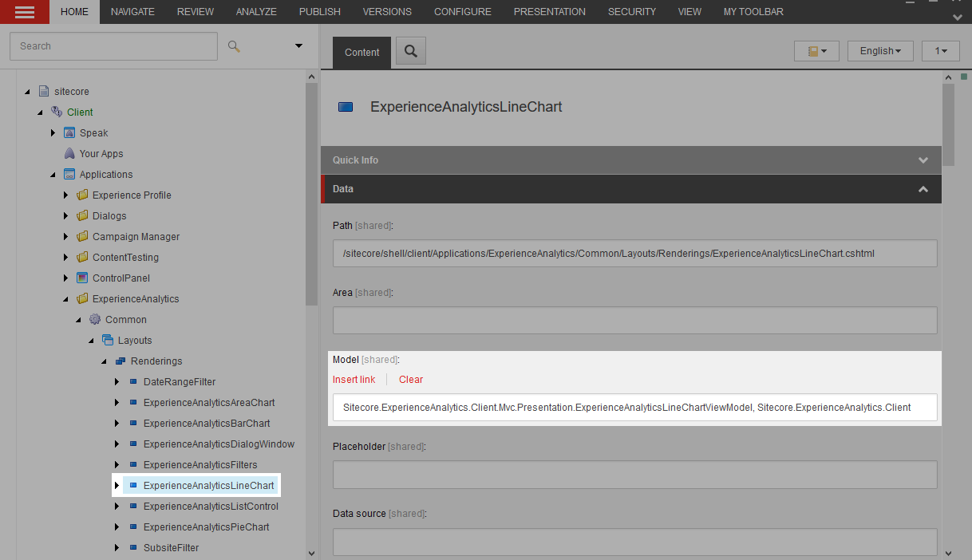Click the Insert link action
The height and width of the screenshot is (560, 972).
click(x=354, y=380)
